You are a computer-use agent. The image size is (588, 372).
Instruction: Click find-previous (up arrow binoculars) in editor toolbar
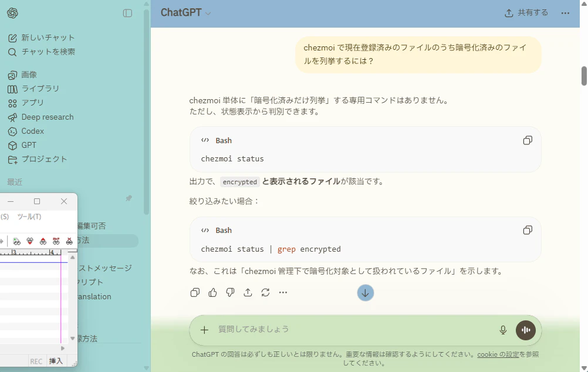click(43, 241)
